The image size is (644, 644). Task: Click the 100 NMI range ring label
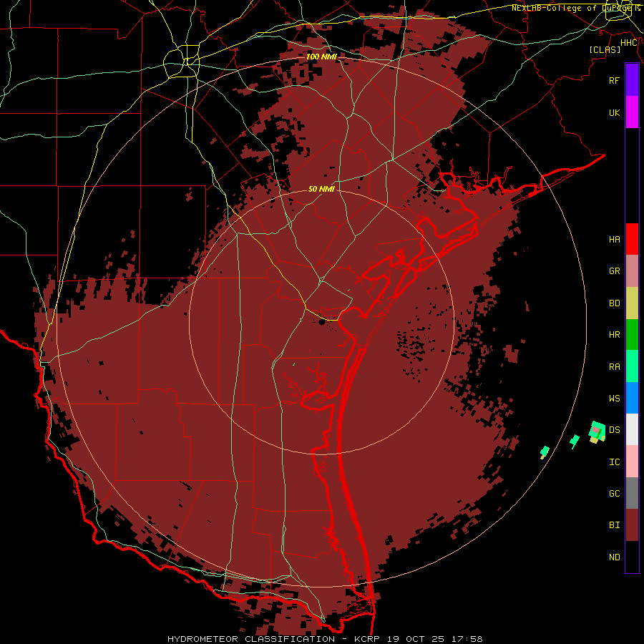(x=321, y=57)
